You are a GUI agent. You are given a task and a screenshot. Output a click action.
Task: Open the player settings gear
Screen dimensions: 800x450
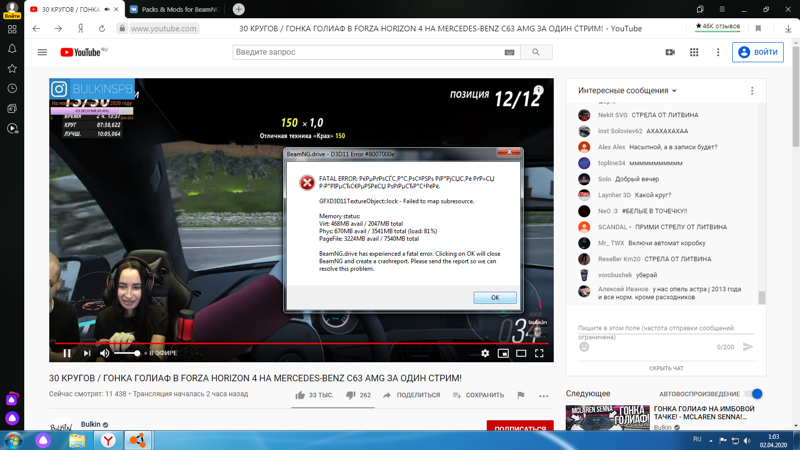[485, 353]
